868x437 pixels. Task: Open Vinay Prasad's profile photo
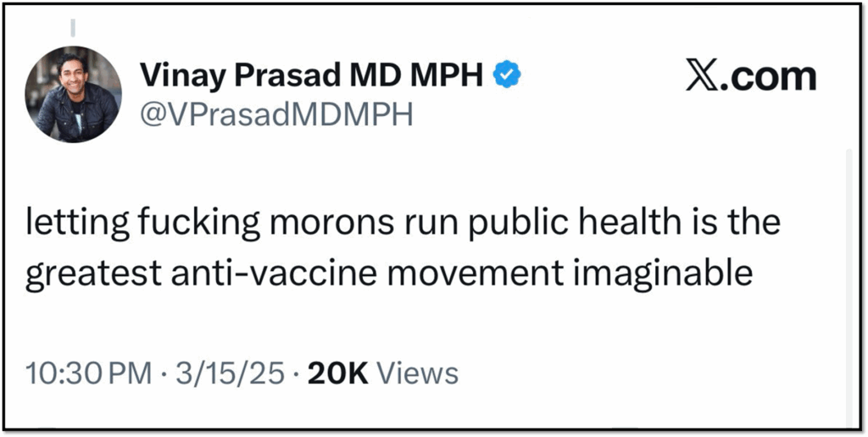73,95
